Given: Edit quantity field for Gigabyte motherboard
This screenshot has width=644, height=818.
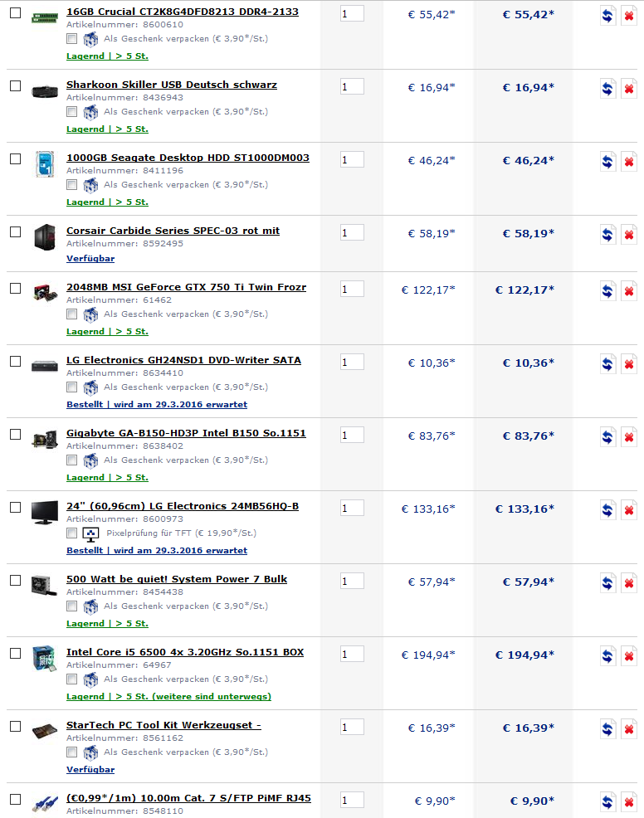Looking at the screenshot, I should click(352, 435).
